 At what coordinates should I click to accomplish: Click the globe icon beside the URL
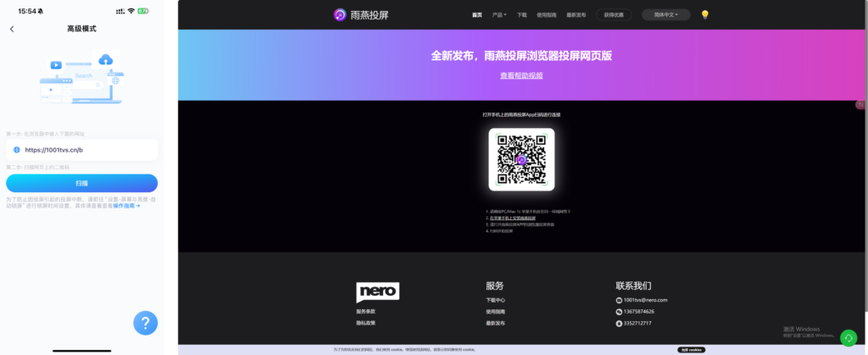16,150
